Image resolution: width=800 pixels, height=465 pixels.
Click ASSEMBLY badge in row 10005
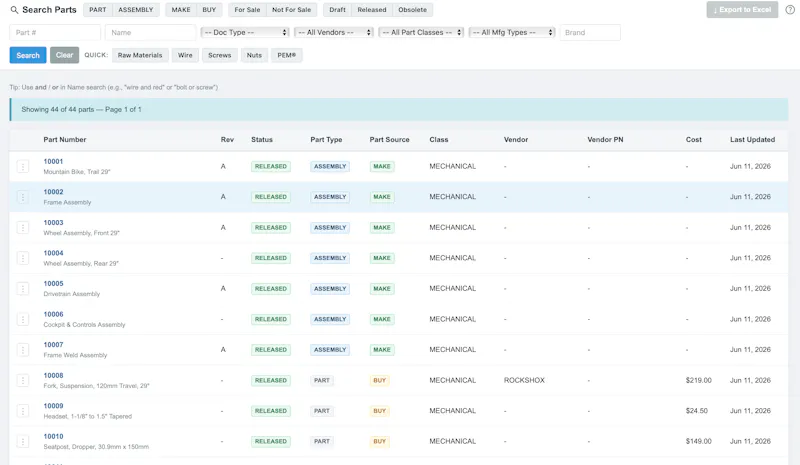click(x=330, y=289)
